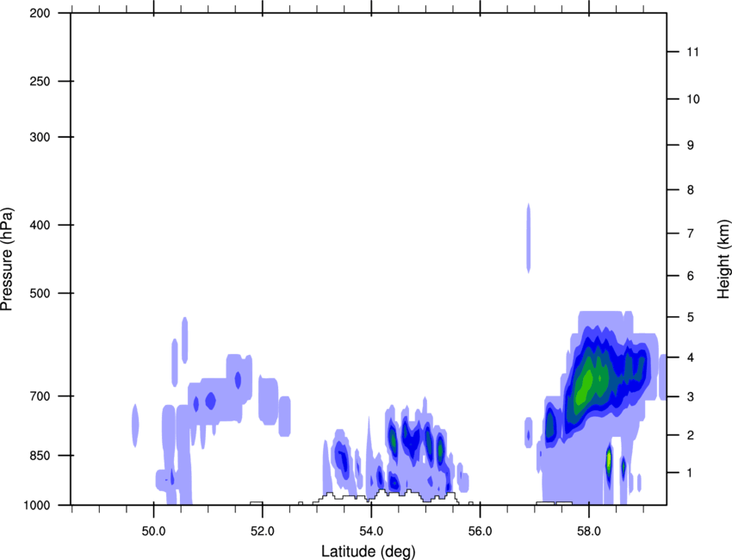Pick the 1 km height label
The image size is (732, 560).
pyautogui.click(x=690, y=473)
